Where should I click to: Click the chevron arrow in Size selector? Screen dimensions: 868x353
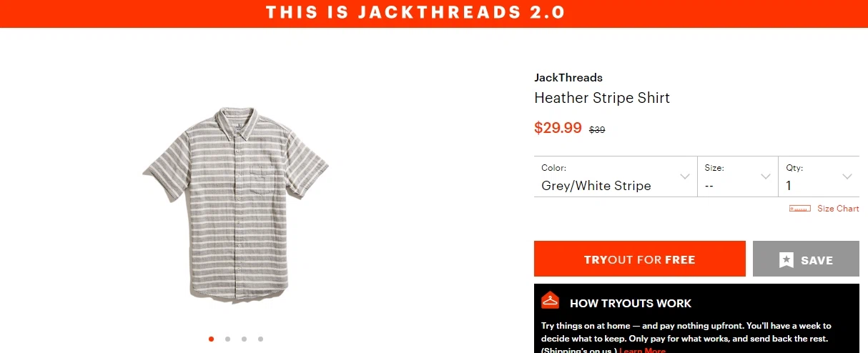pos(766,176)
